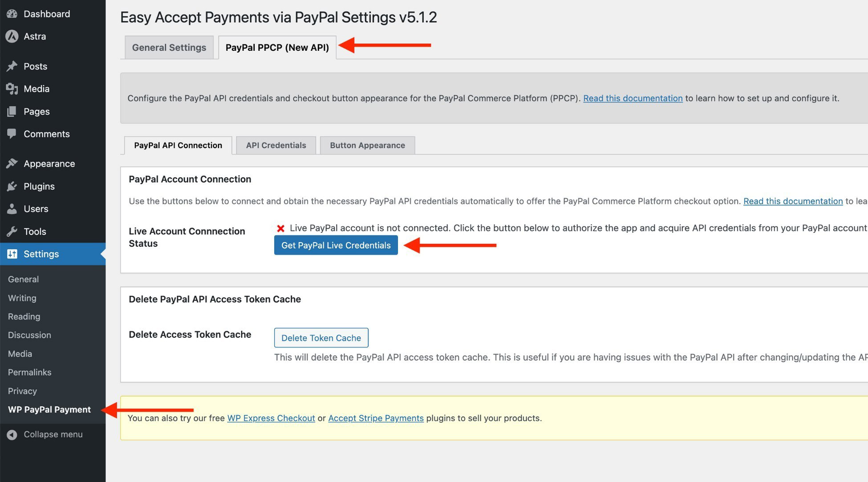Click Get PayPal Live Credentials button
868x482 pixels.
coord(336,245)
